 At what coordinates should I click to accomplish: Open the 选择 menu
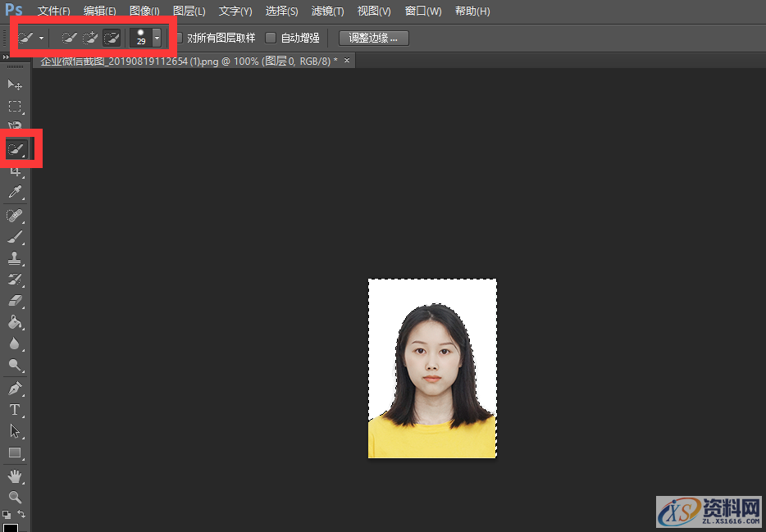(x=281, y=11)
